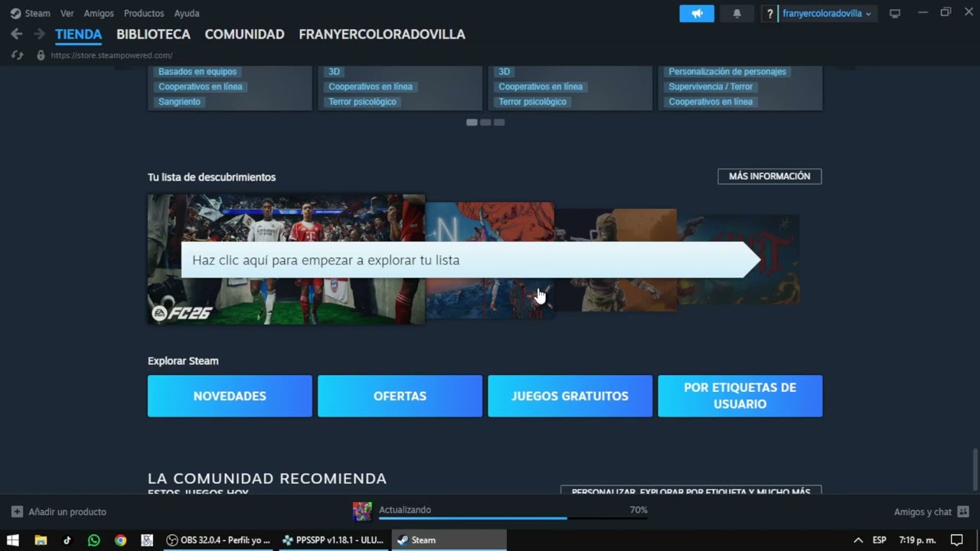Open the Ayuda menu
The width and height of the screenshot is (980, 551).
(x=187, y=14)
